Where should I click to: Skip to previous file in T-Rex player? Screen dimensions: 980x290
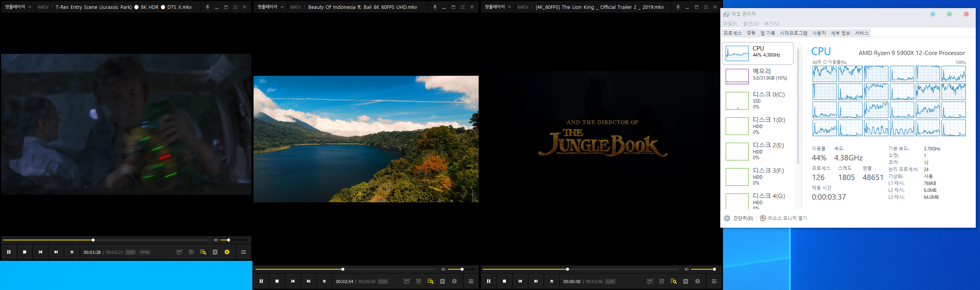40,252
